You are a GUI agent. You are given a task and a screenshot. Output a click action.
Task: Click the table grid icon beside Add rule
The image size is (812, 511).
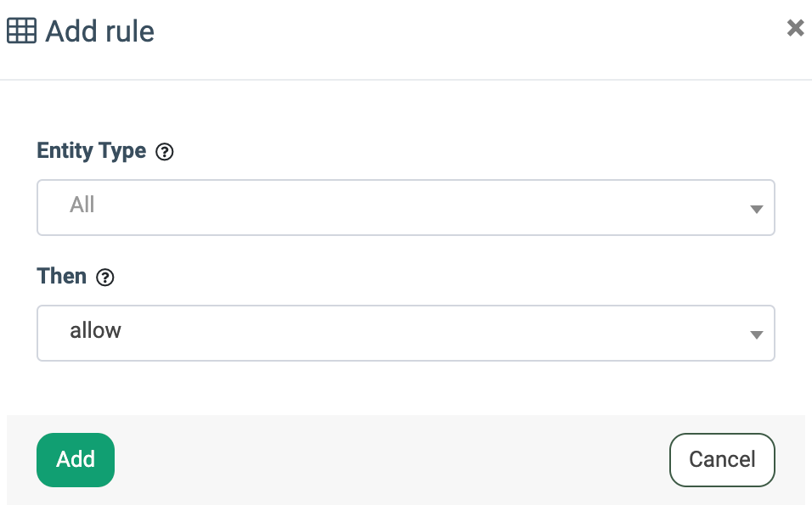(21, 31)
